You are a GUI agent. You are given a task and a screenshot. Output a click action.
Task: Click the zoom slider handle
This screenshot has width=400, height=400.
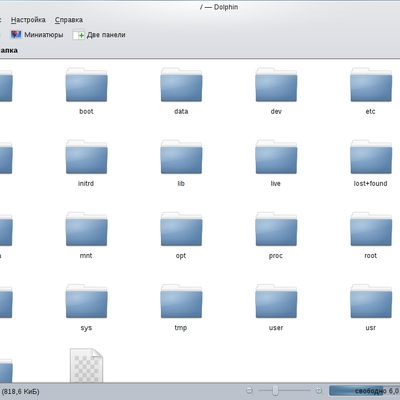[x=275, y=391]
